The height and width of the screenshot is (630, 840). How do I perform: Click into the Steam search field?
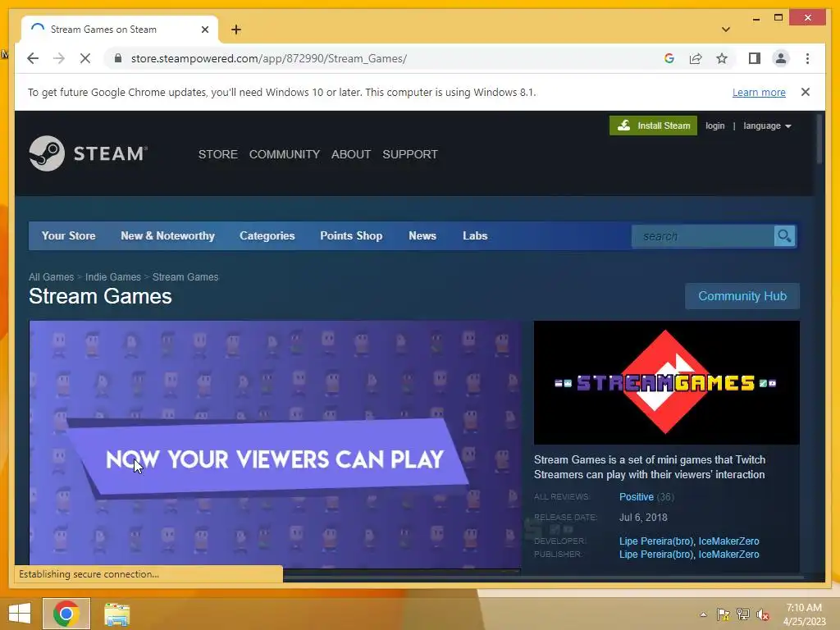click(703, 235)
